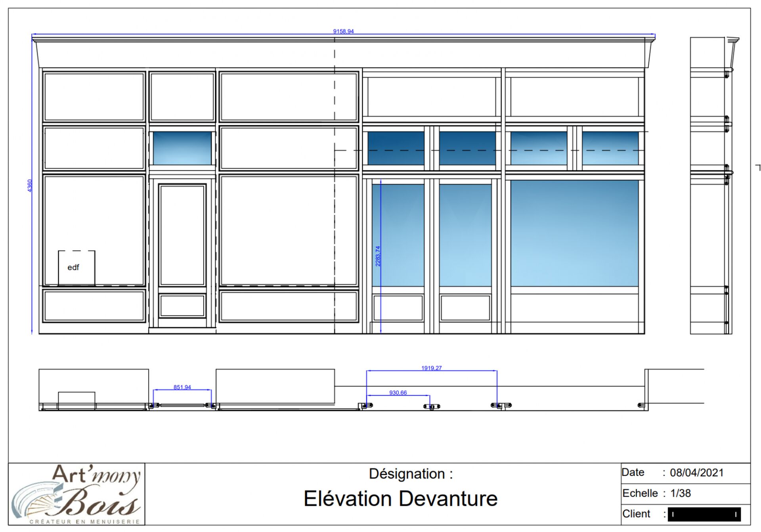Click the 9158,94 overall width dimension

tap(343, 31)
